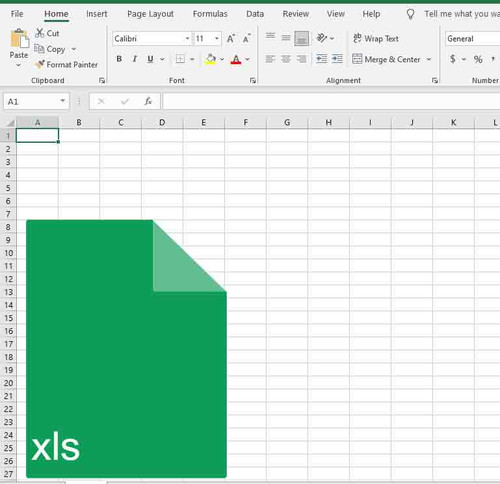Select row 5 header
This screenshot has width=500, height=484.
point(8,188)
